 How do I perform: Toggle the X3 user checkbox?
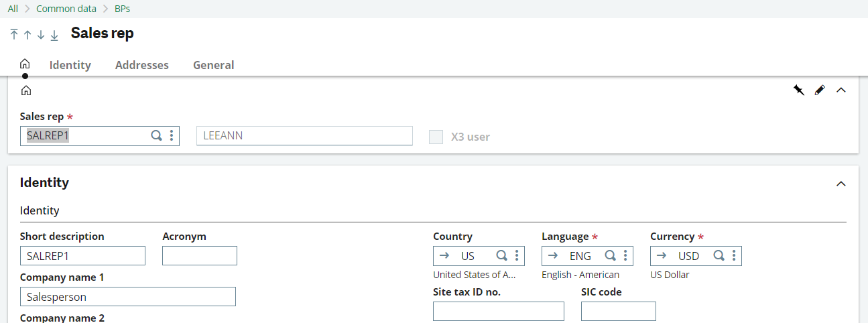coord(436,137)
